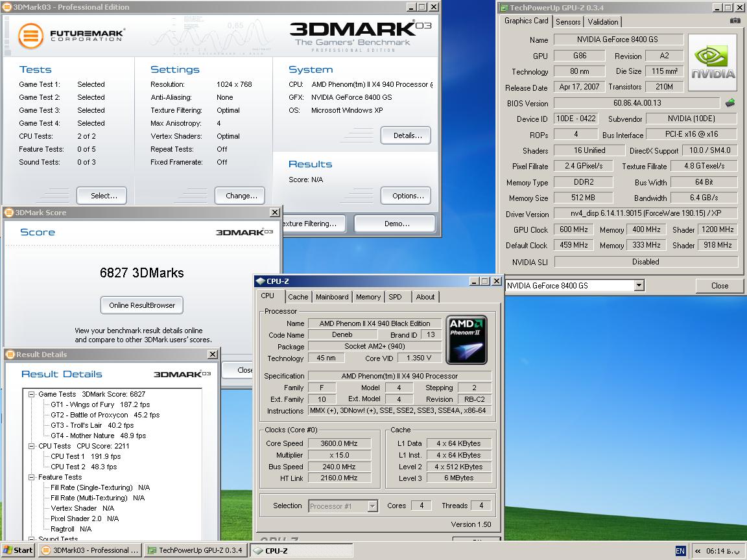Click the GPU-Z title bar icon
This screenshot has height=560, width=747.
point(504,7)
